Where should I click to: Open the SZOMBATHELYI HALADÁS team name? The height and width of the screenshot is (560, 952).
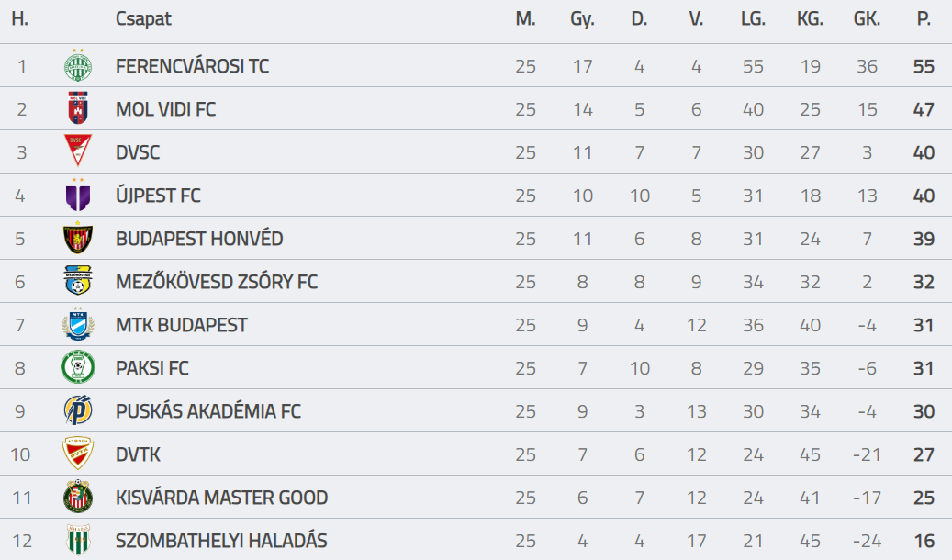[221, 541]
